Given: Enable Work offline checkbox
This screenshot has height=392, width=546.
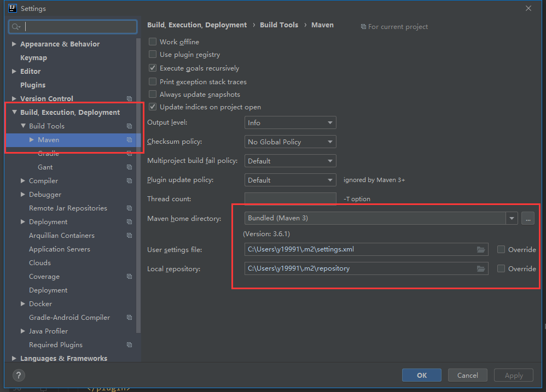Looking at the screenshot, I should pos(153,42).
